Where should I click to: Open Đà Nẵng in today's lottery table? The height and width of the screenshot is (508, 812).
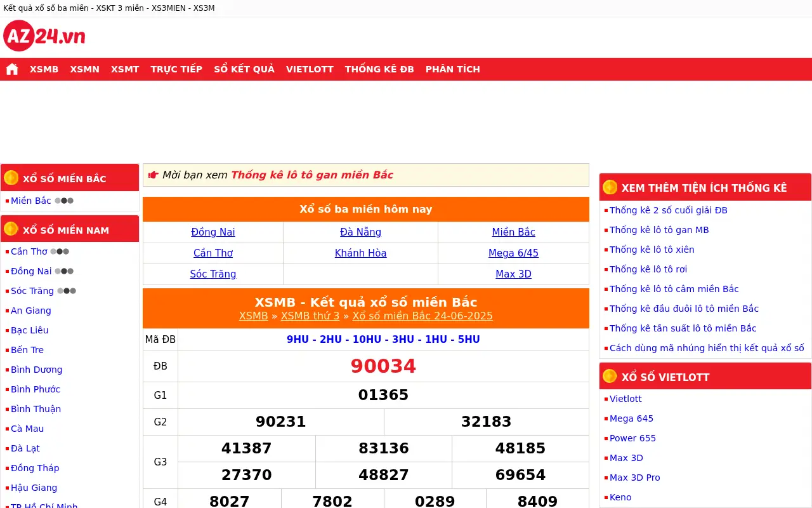click(x=360, y=232)
